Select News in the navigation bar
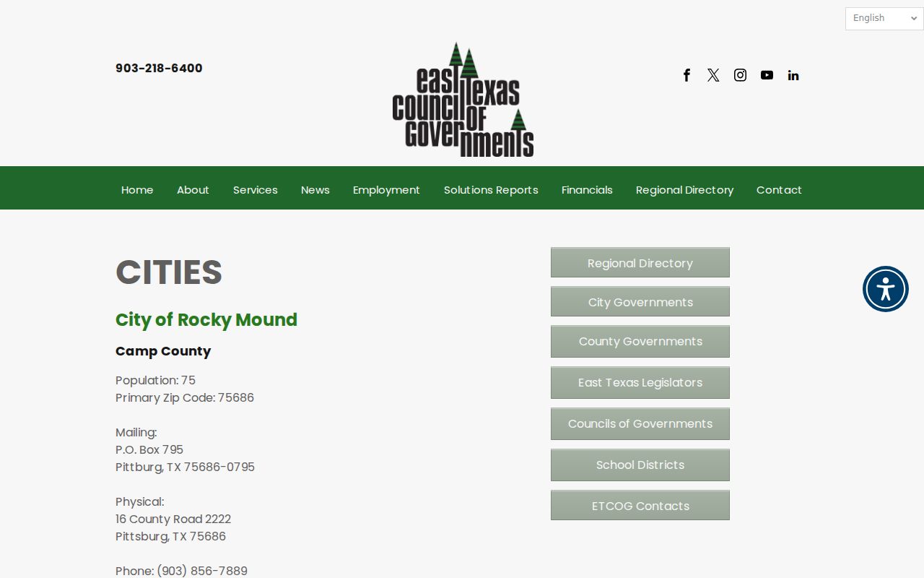This screenshot has width=924, height=578. pos(315,190)
